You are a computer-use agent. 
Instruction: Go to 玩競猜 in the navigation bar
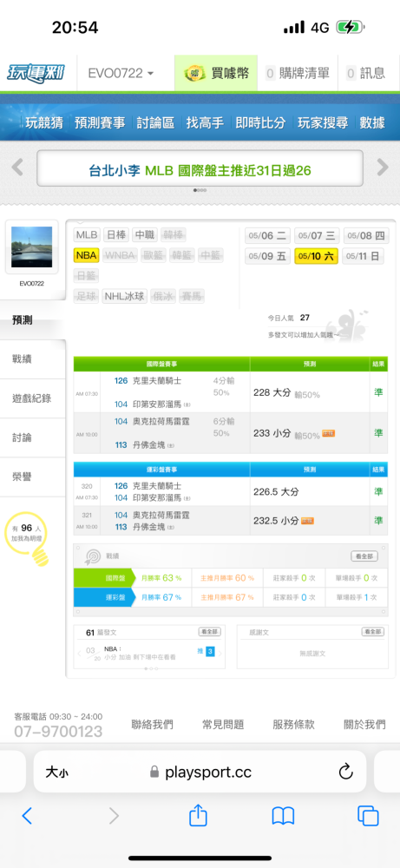tap(43, 122)
